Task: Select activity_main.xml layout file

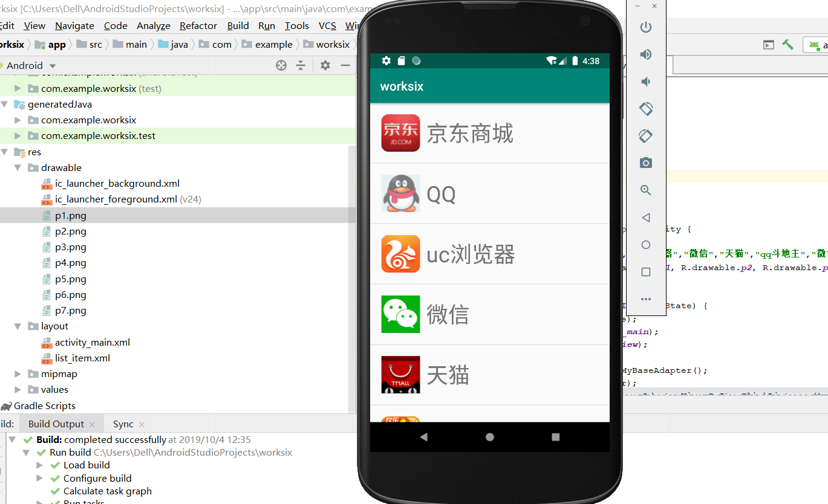Action: (x=93, y=342)
